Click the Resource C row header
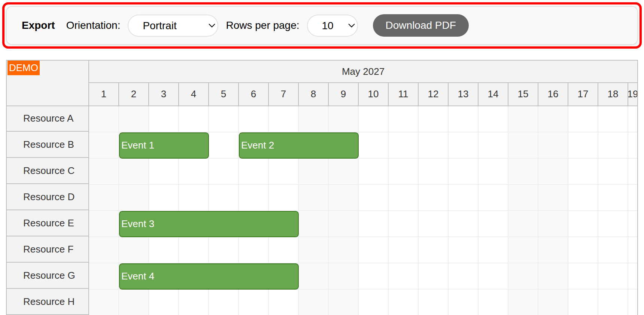Viewport: 644px width, 315px height. click(x=48, y=171)
